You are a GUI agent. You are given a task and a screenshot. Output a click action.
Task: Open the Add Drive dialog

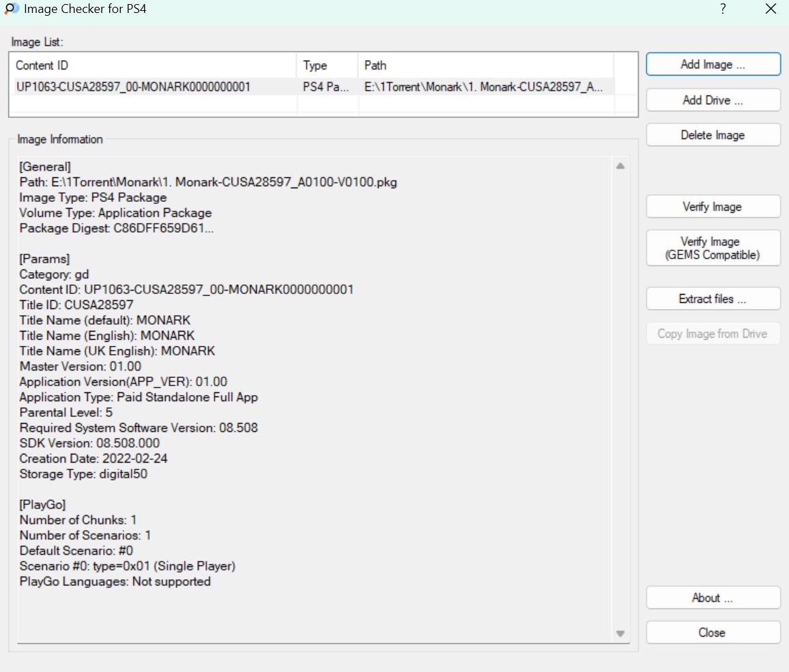click(x=713, y=100)
